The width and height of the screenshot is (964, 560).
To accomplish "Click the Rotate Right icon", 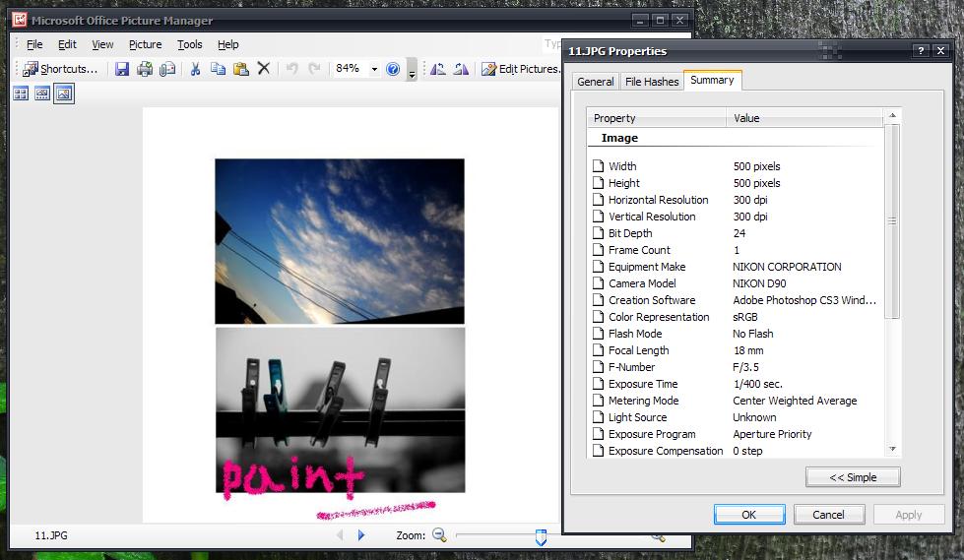I will pyautogui.click(x=461, y=69).
